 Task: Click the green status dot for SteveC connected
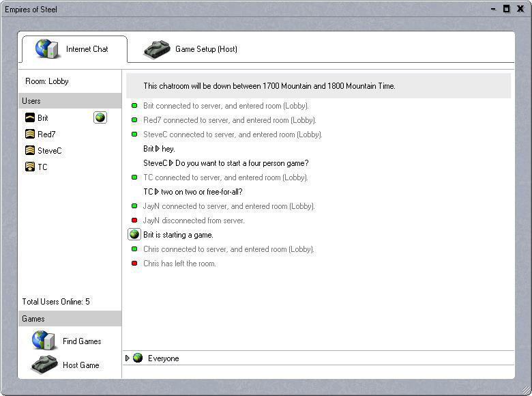pos(134,134)
